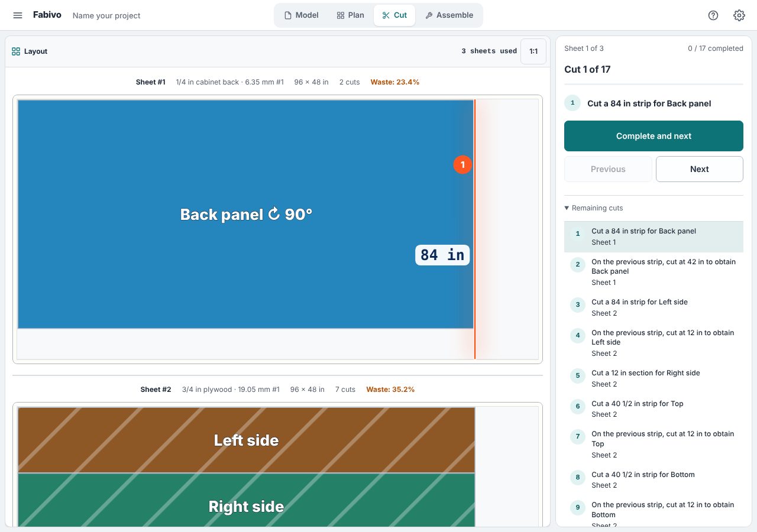Switch to the Plan tab
Image resolution: width=757 pixels, height=532 pixels.
point(350,15)
